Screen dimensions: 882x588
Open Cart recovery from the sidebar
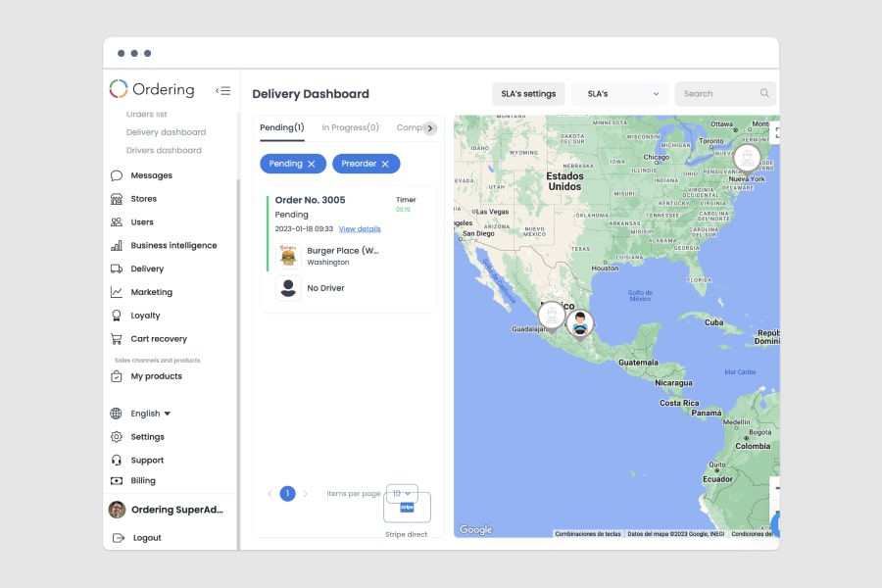pos(159,339)
